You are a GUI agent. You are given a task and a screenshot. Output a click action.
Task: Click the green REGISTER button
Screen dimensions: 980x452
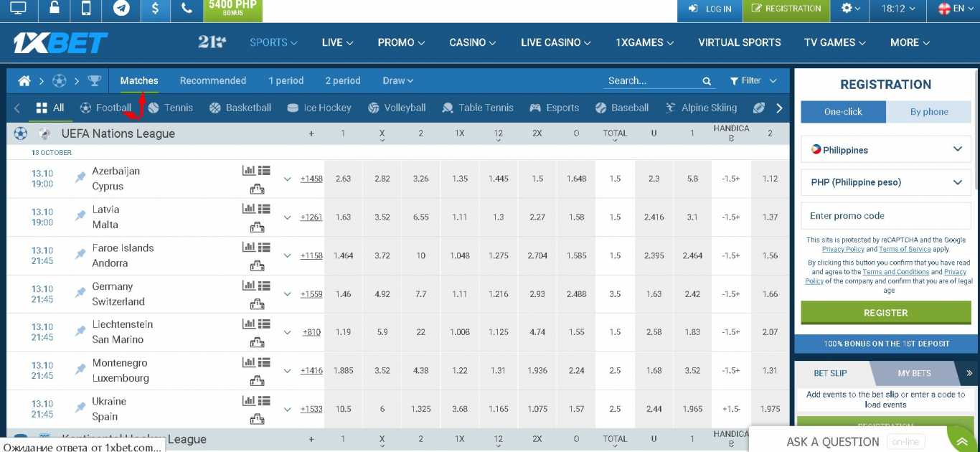tap(886, 313)
